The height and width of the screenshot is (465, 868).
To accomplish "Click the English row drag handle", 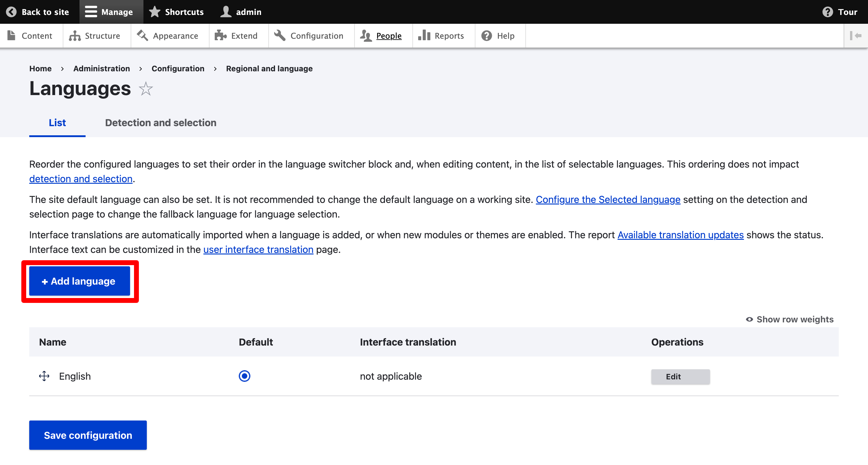I will 44,376.
